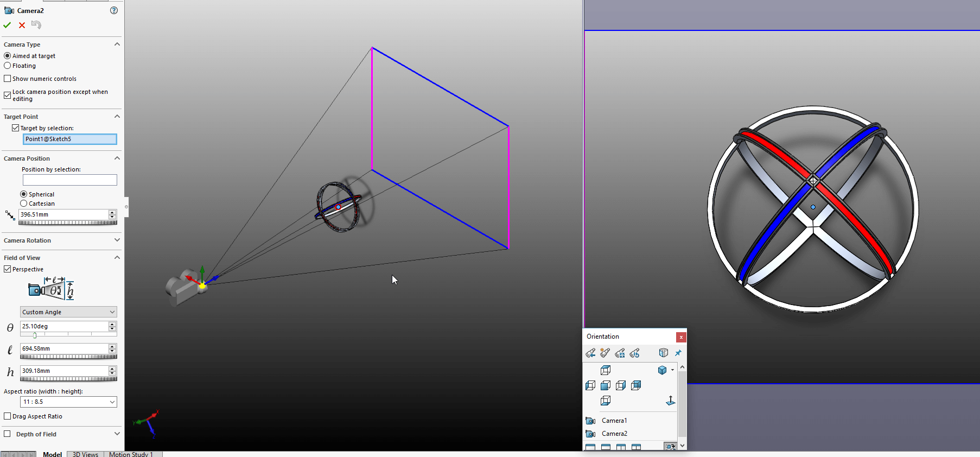Click the Link Views icon in Orientation

click(670, 447)
